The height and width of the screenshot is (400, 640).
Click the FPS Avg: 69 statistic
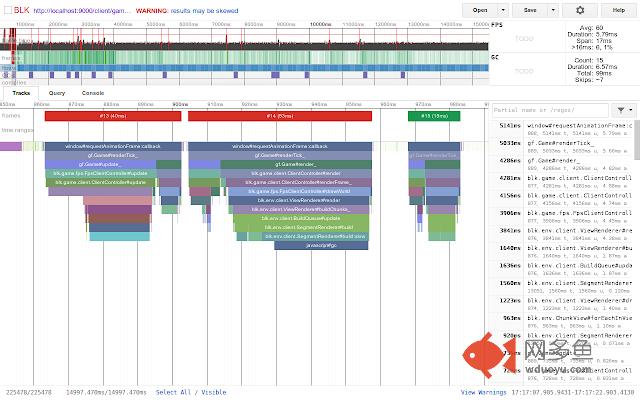(x=591, y=28)
